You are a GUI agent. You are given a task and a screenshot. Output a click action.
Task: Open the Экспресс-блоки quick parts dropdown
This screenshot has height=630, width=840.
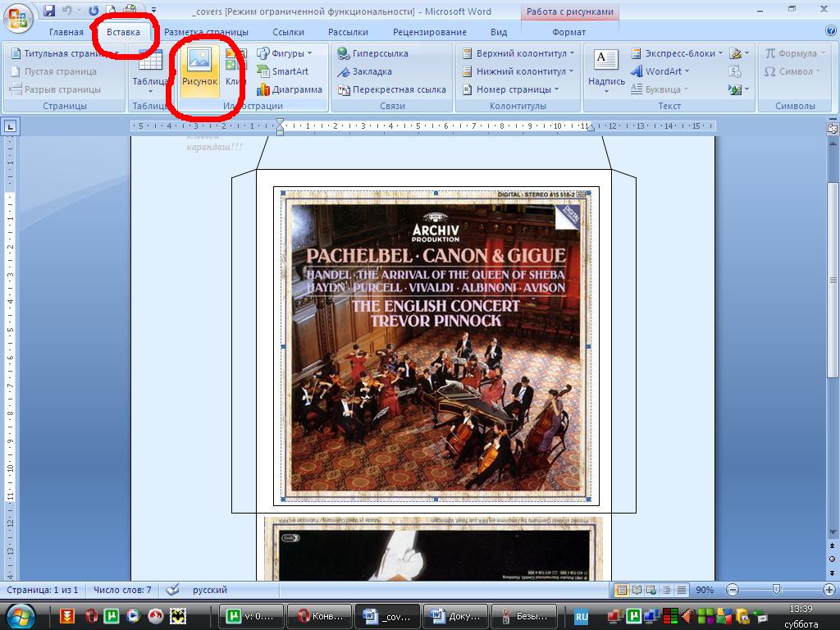tap(677, 53)
